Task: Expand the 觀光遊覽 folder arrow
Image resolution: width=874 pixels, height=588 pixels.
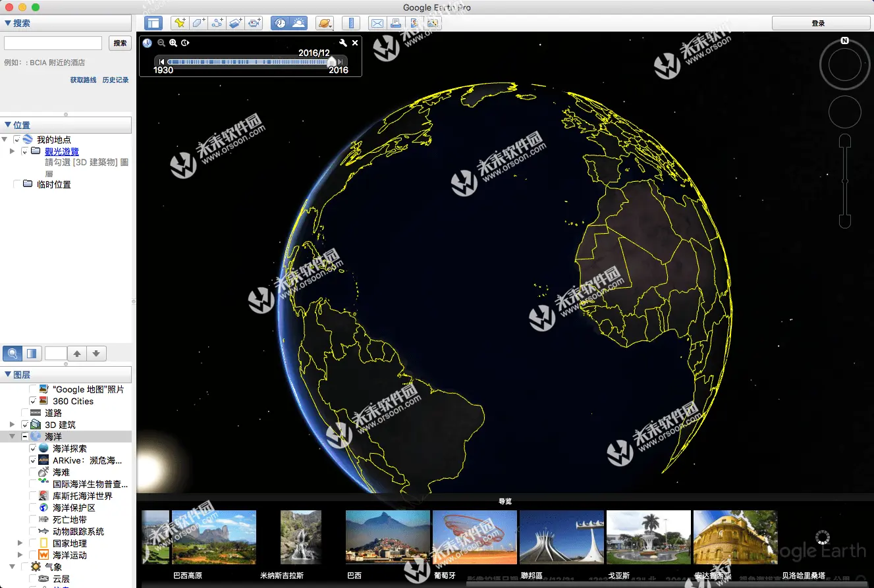Action: [x=13, y=151]
